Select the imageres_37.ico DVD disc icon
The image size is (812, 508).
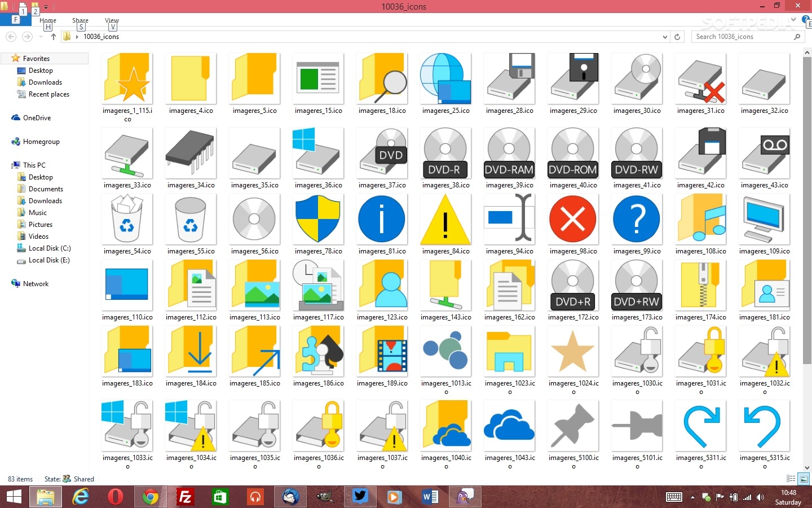(x=382, y=153)
